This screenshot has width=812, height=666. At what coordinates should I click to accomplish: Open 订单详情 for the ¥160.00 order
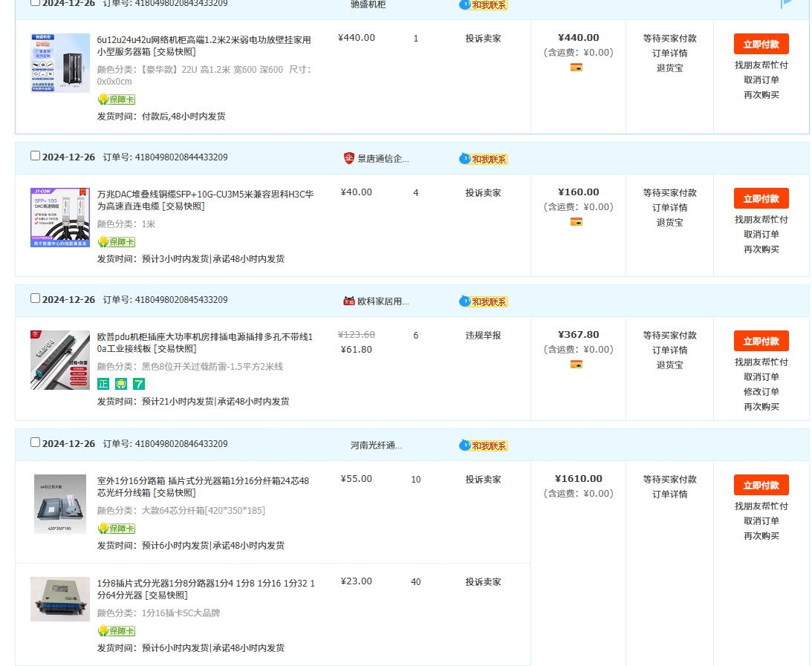669,208
